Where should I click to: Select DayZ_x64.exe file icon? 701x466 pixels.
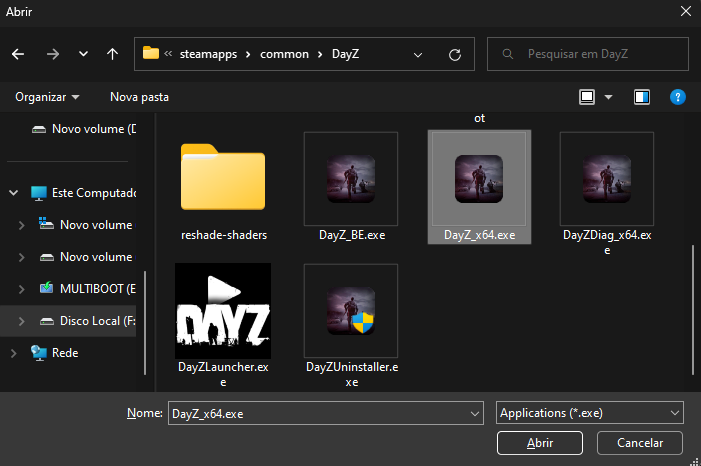[x=479, y=179]
